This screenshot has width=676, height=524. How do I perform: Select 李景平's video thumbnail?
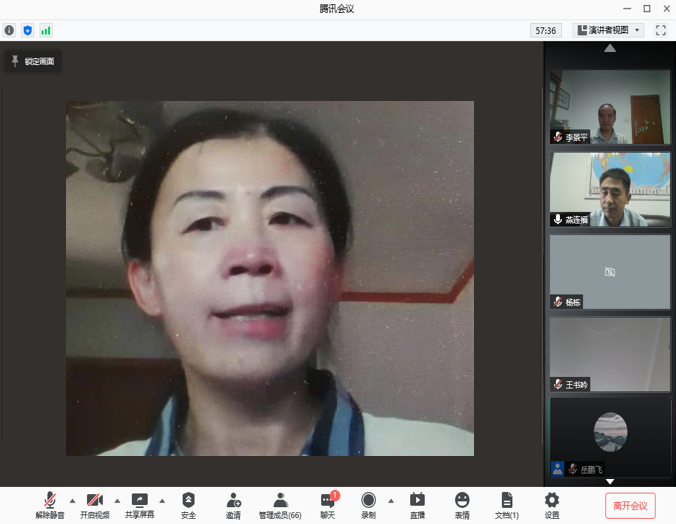tap(610, 107)
